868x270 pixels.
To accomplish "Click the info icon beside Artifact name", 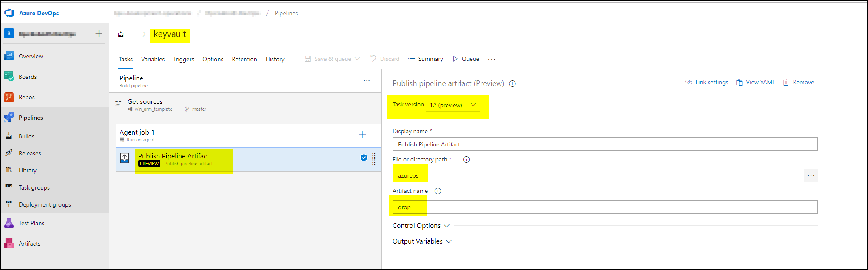I will click(x=438, y=191).
